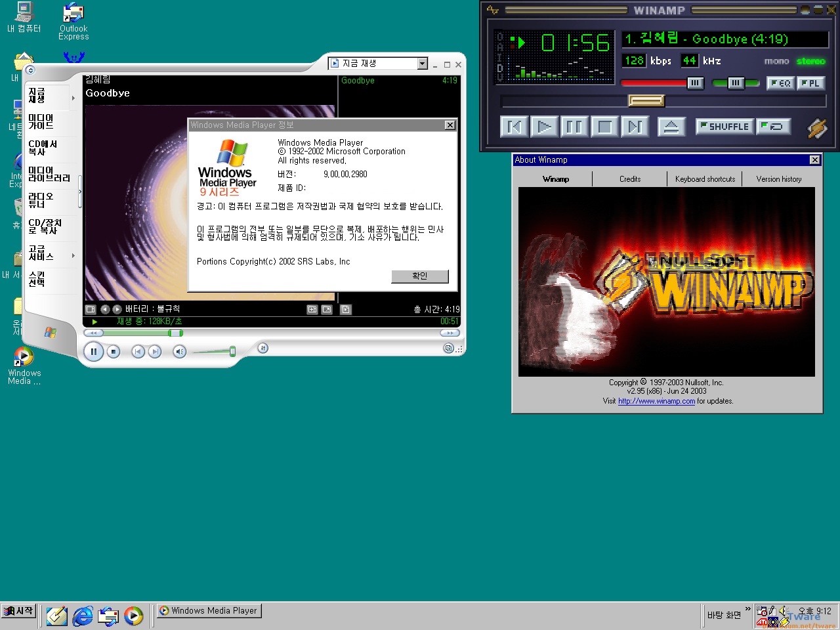Viewport: 840px width, 630px height.
Task: Stop the track in Winamp
Action: (605, 127)
